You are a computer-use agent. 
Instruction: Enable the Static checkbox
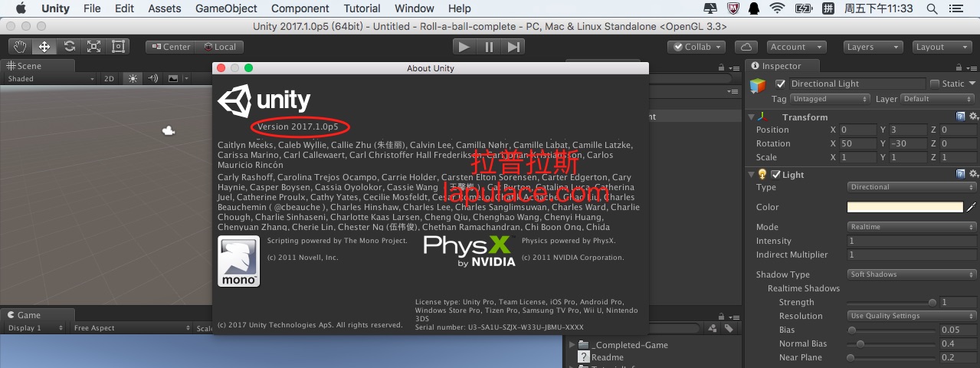(935, 84)
